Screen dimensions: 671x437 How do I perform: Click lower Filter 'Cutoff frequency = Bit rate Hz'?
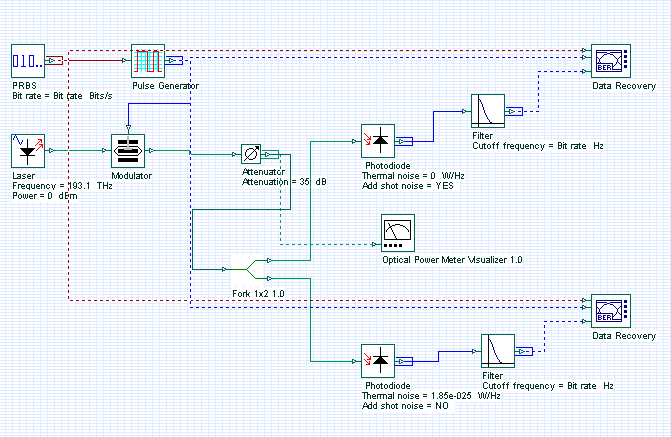click(x=548, y=386)
